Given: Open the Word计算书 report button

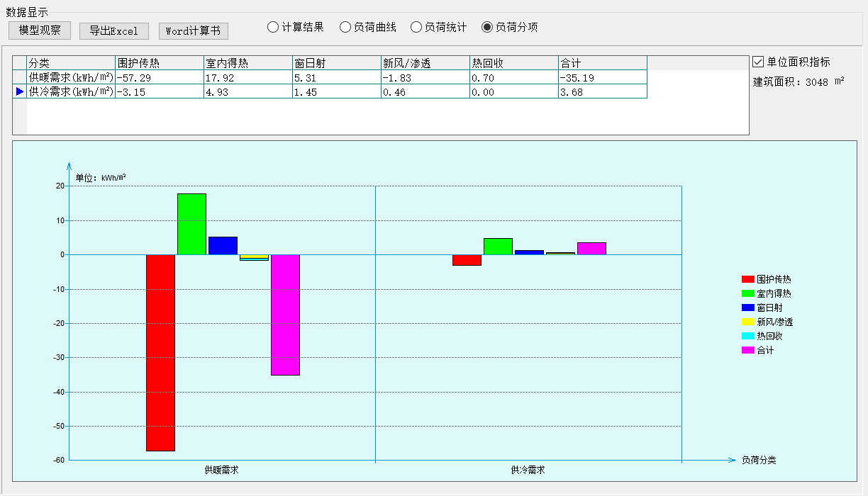Looking at the screenshot, I should [193, 31].
